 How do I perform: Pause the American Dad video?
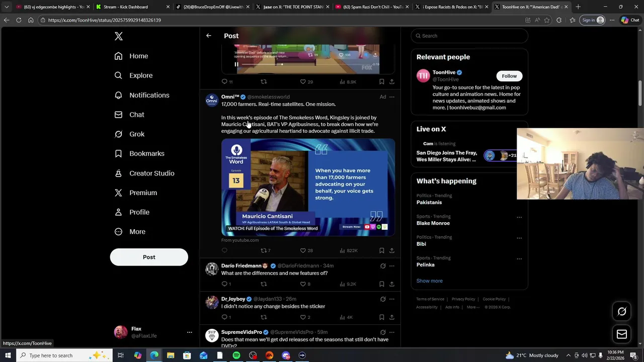coord(236,64)
